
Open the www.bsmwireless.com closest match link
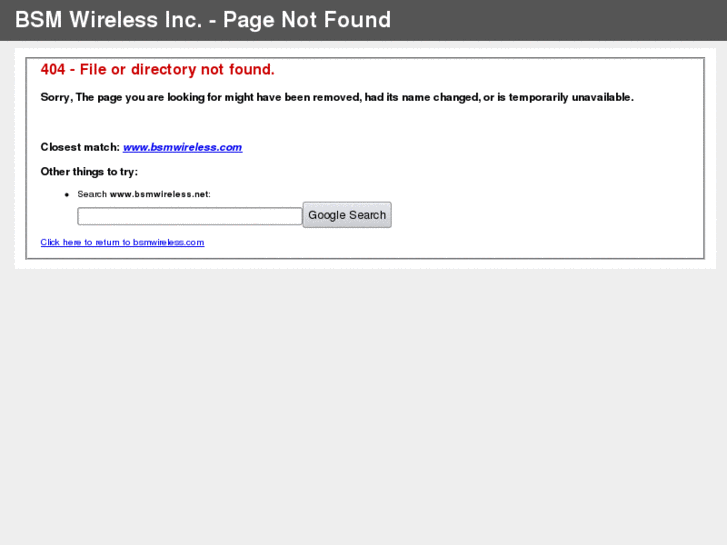(182, 147)
